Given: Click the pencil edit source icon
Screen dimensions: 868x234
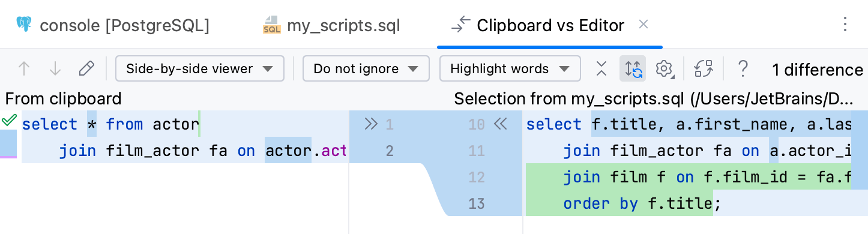Looking at the screenshot, I should point(86,69).
